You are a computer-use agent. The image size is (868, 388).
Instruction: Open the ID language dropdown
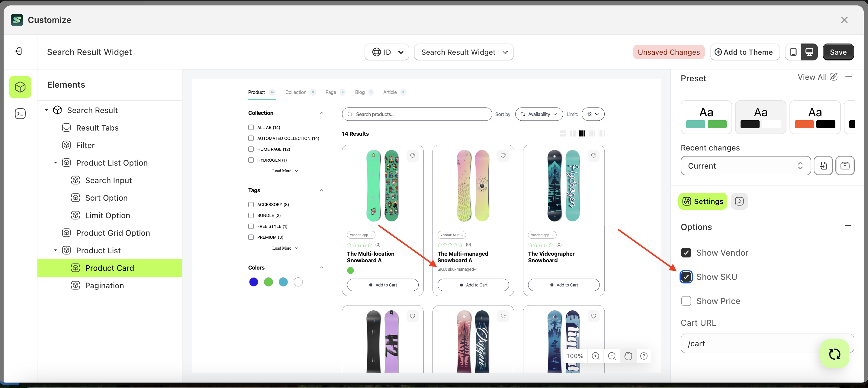click(387, 52)
